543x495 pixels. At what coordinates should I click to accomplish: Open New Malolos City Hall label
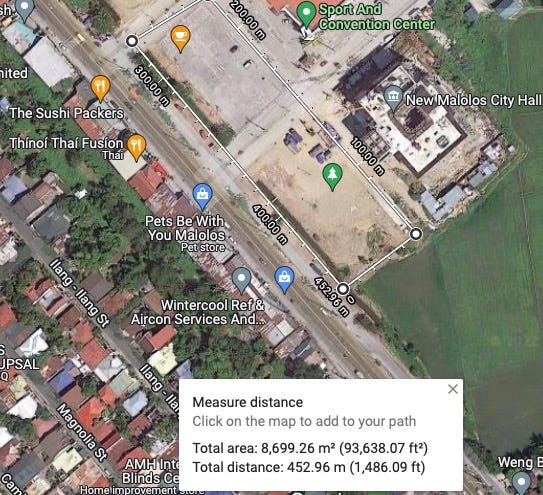(473, 100)
